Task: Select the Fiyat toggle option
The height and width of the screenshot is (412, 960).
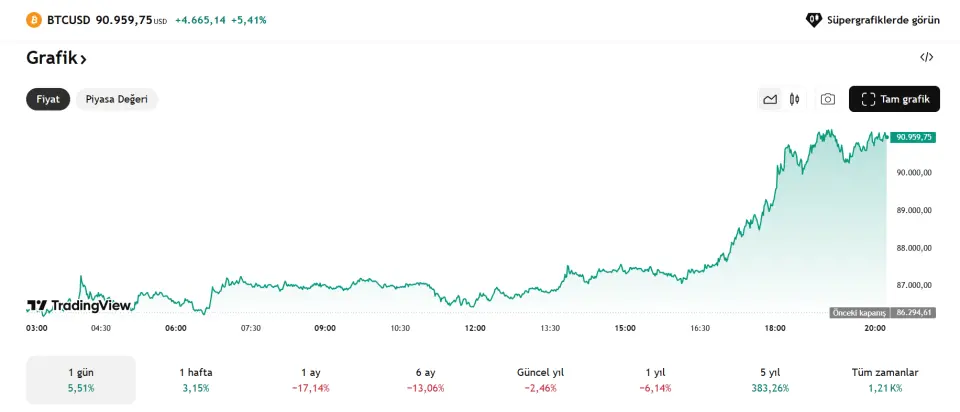Action: (x=48, y=99)
